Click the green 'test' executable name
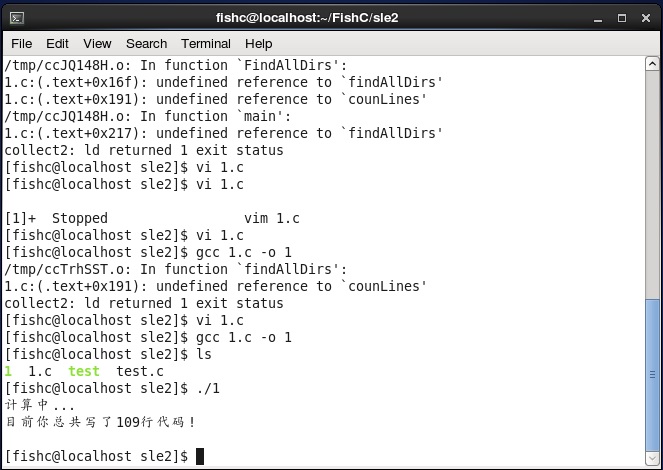 84,371
